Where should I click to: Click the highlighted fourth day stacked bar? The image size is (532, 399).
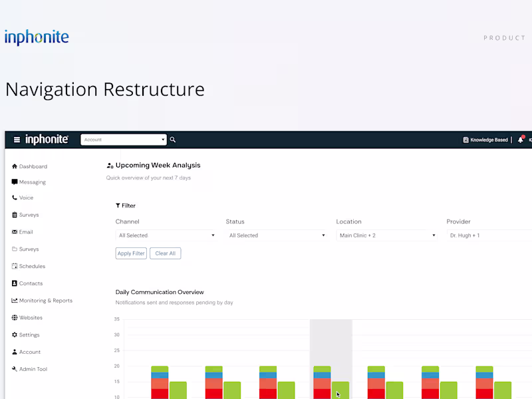322,382
